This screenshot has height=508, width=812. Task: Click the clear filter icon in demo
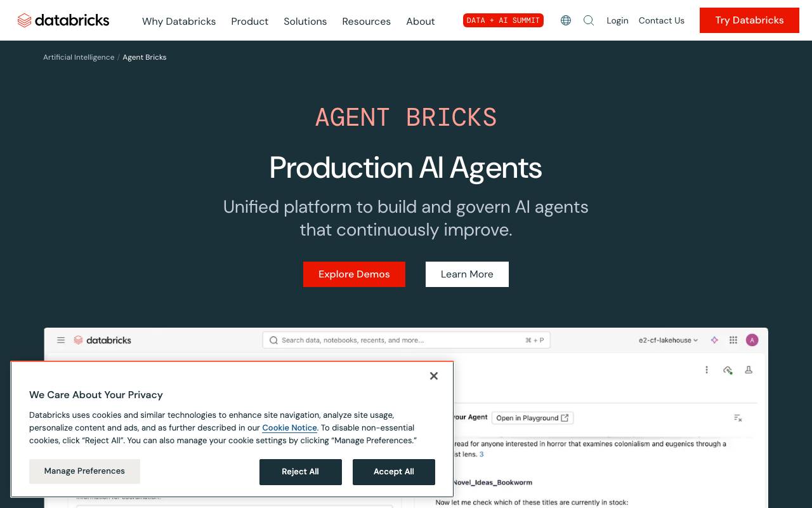(738, 418)
